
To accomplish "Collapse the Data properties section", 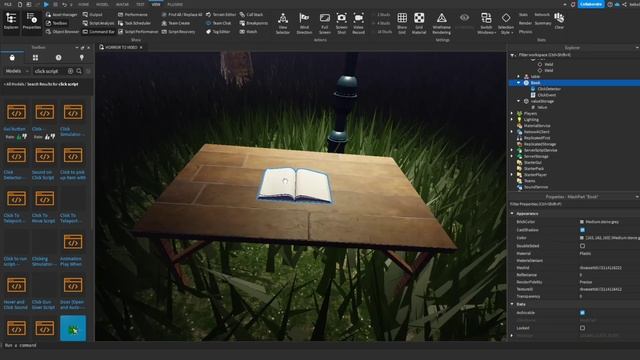I will pyautogui.click(x=512, y=304).
